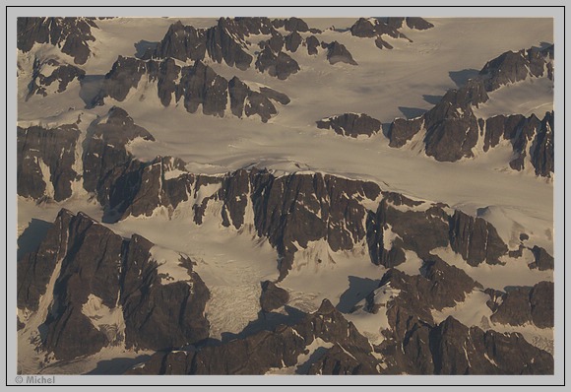Open the aerial mountain glacier photo
This screenshot has height=392, width=571.
[285, 196]
